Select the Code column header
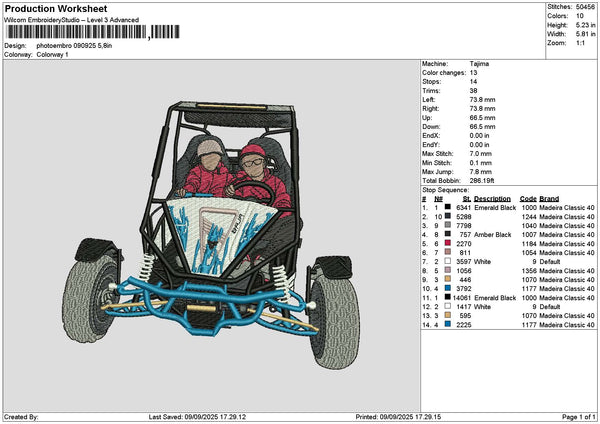The height and width of the screenshot is (424, 600). pyautogui.click(x=528, y=199)
